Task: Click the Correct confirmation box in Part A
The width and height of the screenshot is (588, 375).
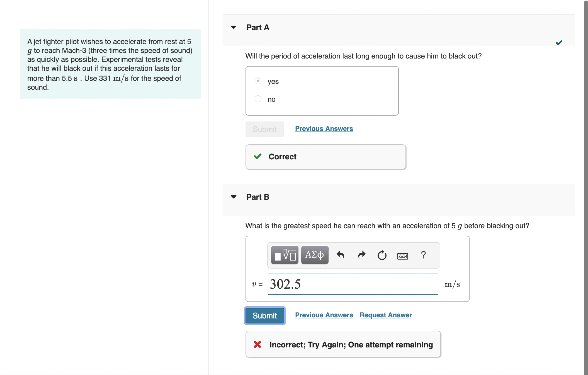Action: pyautogui.click(x=325, y=157)
